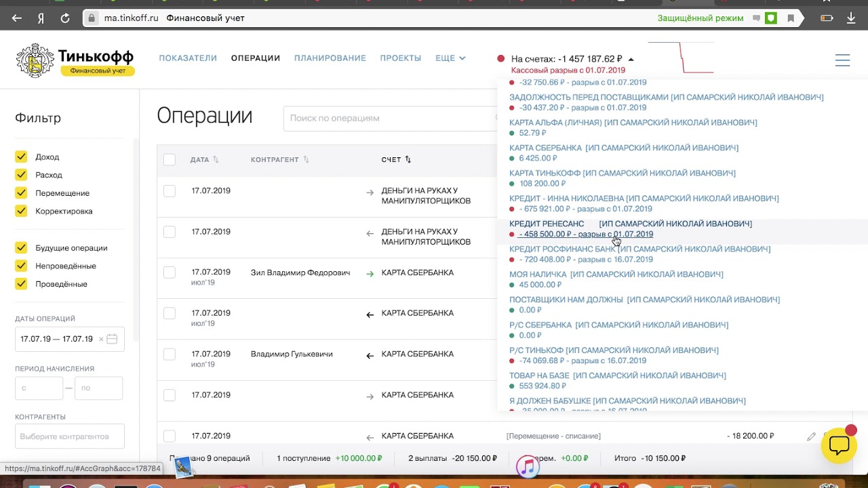Toggle the Доход filter checkbox
The height and width of the screenshot is (488, 868).
point(21,157)
